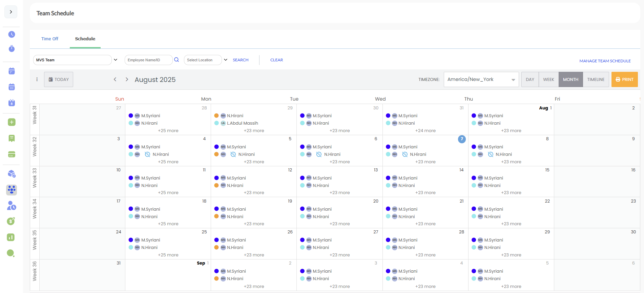
Task: Open the green receipt icon in sidebar
Action: (12, 138)
